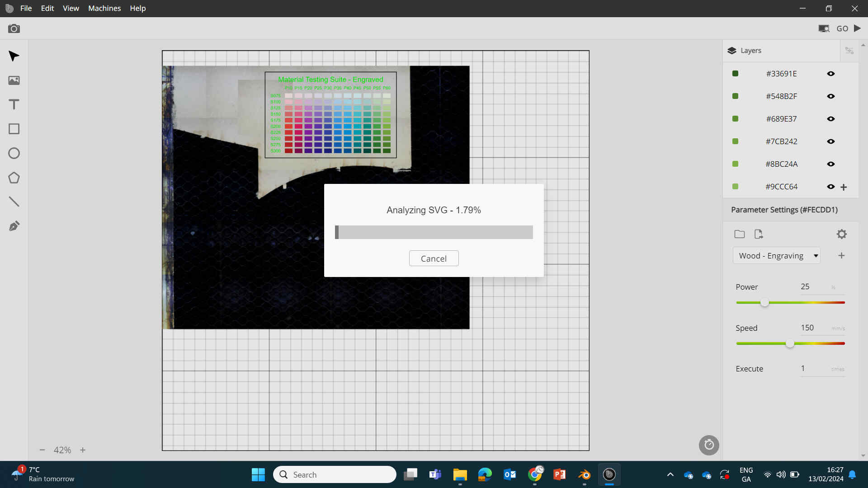Open File Explorer from taskbar
This screenshot has height=488, width=868.
click(x=460, y=474)
